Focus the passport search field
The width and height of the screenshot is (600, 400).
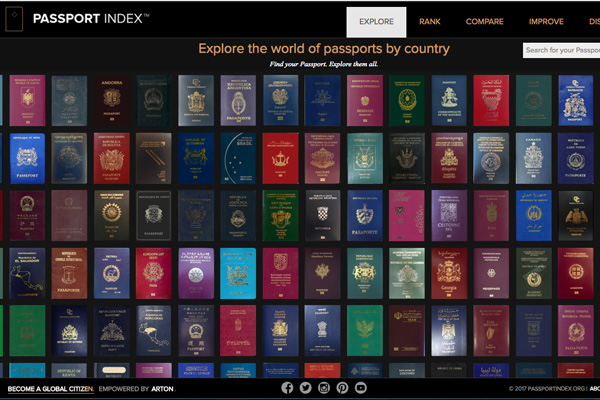[x=560, y=50]
